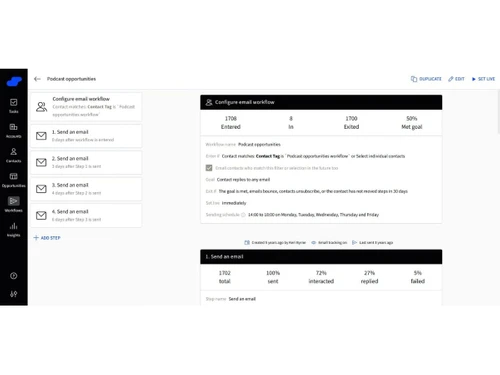Viewport: 500px width, 375px height.
Task: Click the info icon beside Sending schedule
Action: click(x=243, y=215)
